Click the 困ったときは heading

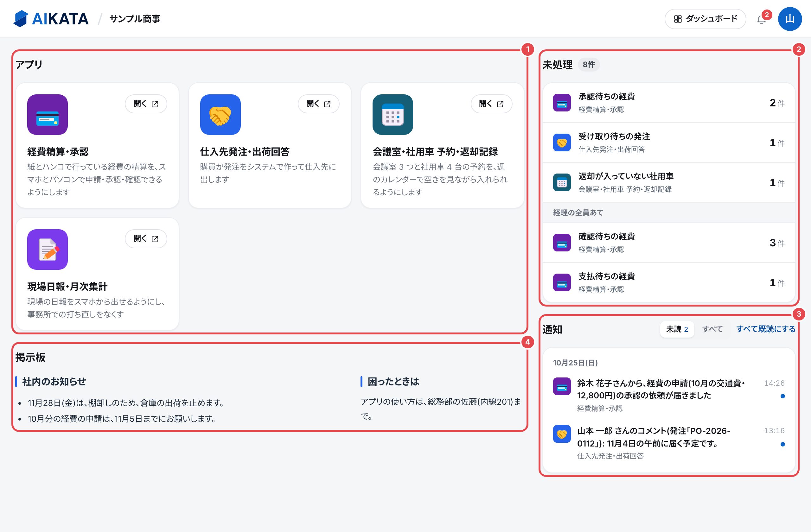click(393, 382)
